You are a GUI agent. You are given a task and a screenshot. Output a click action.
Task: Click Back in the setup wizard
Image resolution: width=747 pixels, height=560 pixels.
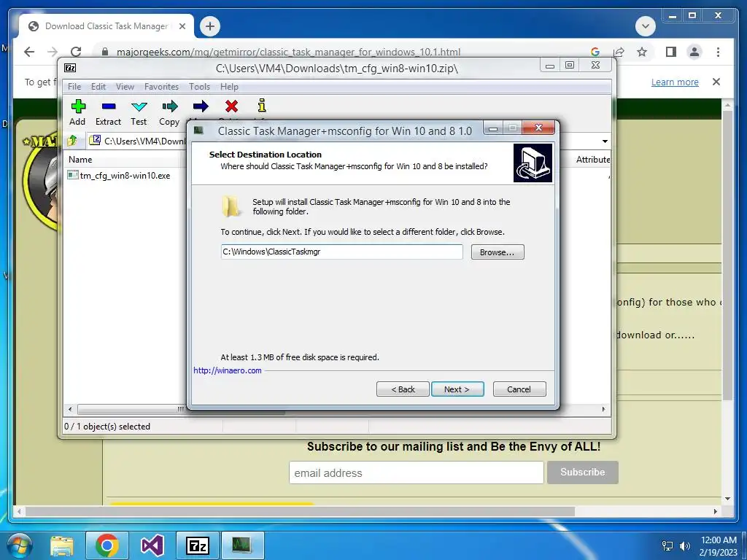[403, 389]
